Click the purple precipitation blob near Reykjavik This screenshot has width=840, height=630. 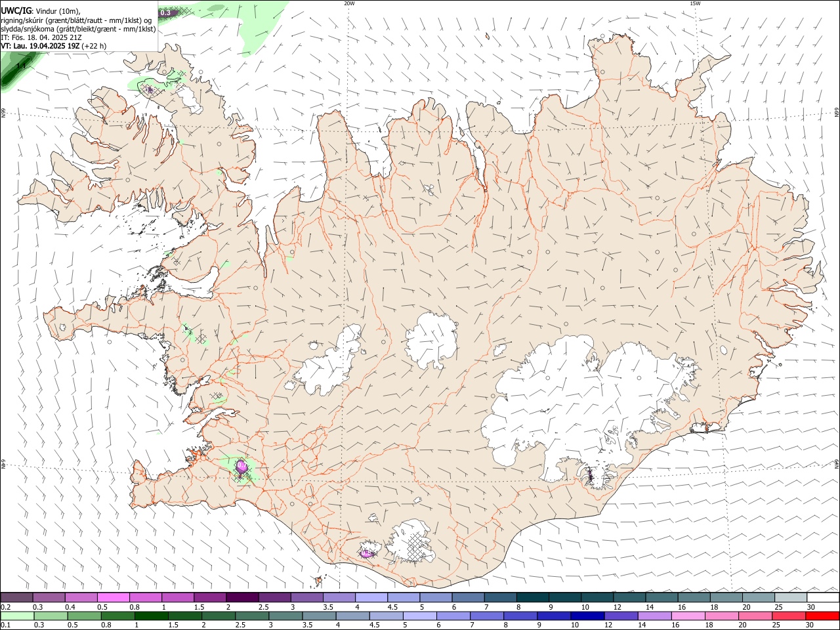[x=241, y=467]
